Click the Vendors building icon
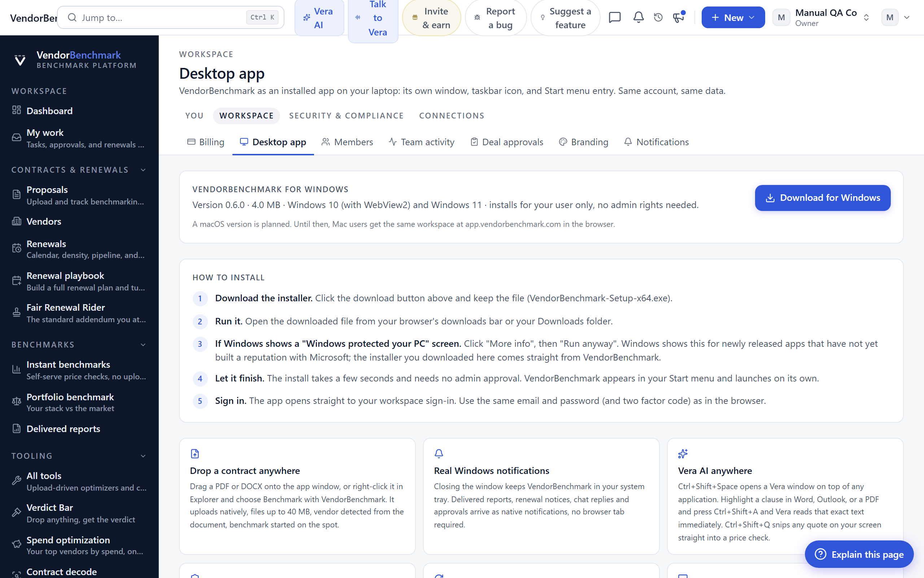 pos(16,221)
